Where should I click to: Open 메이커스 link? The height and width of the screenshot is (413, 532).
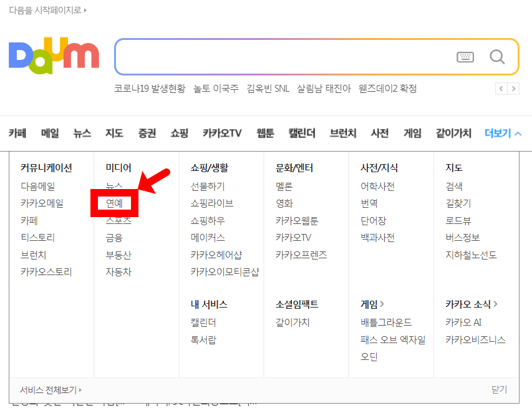click(x=208, y=238)
